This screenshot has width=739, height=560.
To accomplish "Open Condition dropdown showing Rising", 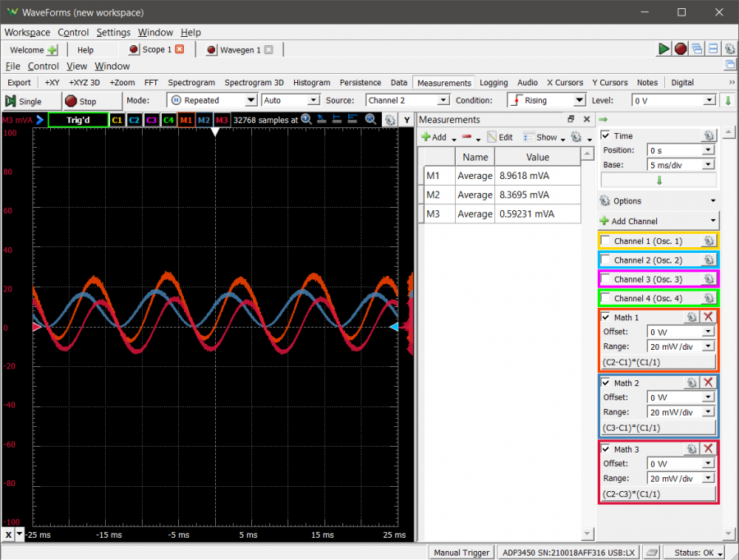I will pyautogui.click(x=546, y=100).
